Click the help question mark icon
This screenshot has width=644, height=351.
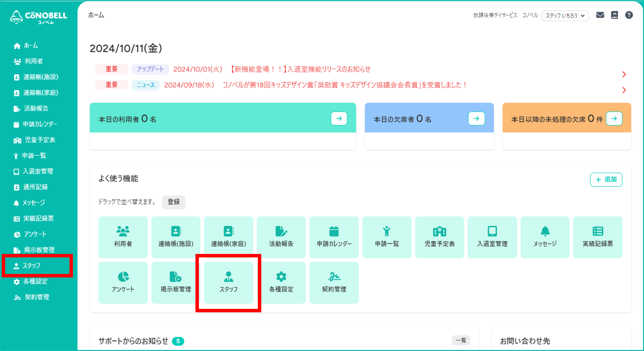pos(629,15)
